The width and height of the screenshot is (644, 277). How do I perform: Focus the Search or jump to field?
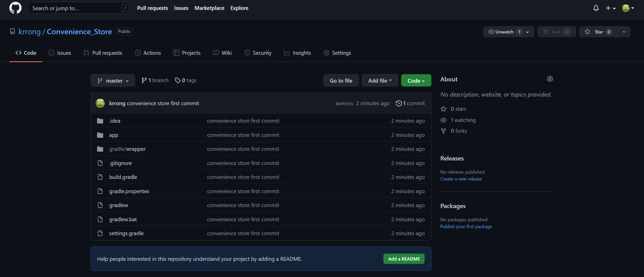76,8
